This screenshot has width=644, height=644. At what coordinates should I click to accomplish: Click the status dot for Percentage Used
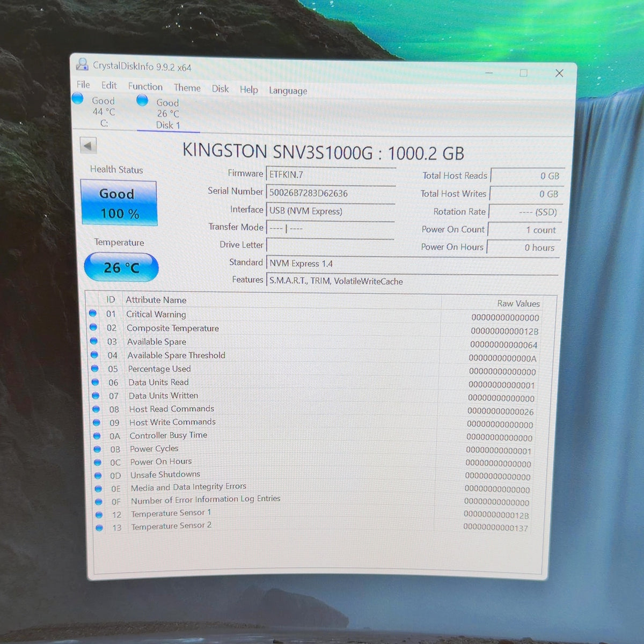pos(94,368)
